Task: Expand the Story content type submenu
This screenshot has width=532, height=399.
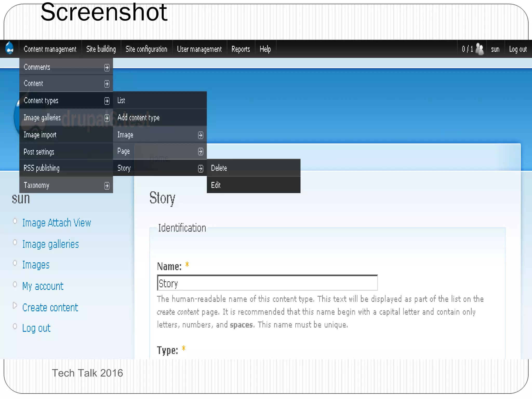Action: 160,168
